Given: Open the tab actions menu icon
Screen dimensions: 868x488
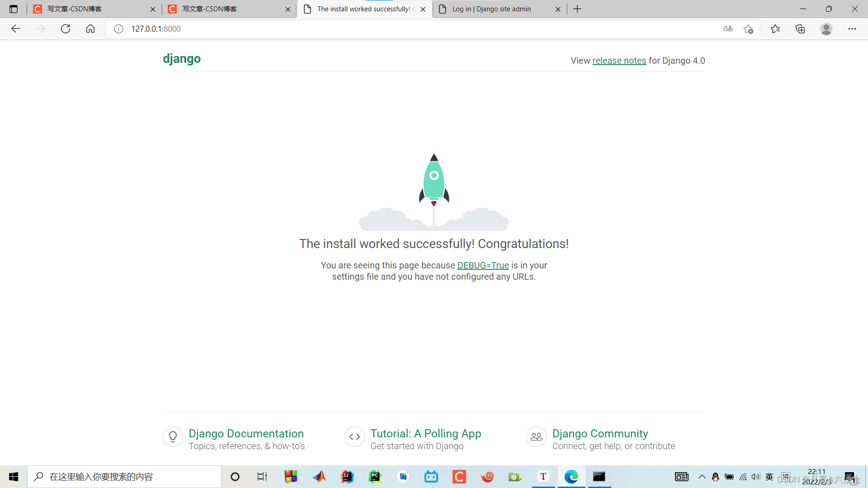Looking at the screenshot, I should pos(14,9).
